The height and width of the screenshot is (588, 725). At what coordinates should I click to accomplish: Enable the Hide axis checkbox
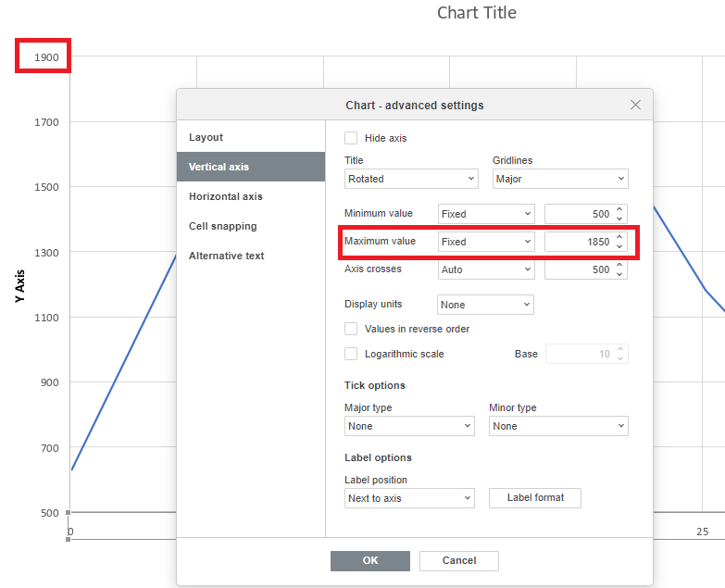click(x=351, y=138)
